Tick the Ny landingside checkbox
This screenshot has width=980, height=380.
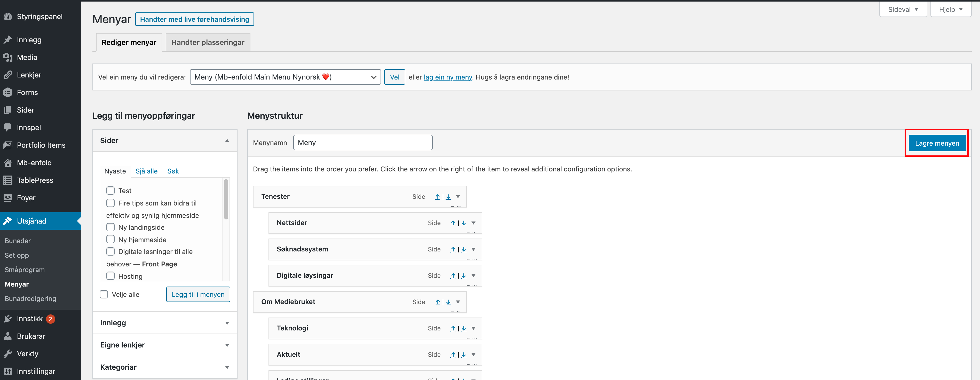pyautogui.click(x=110, y=227)
